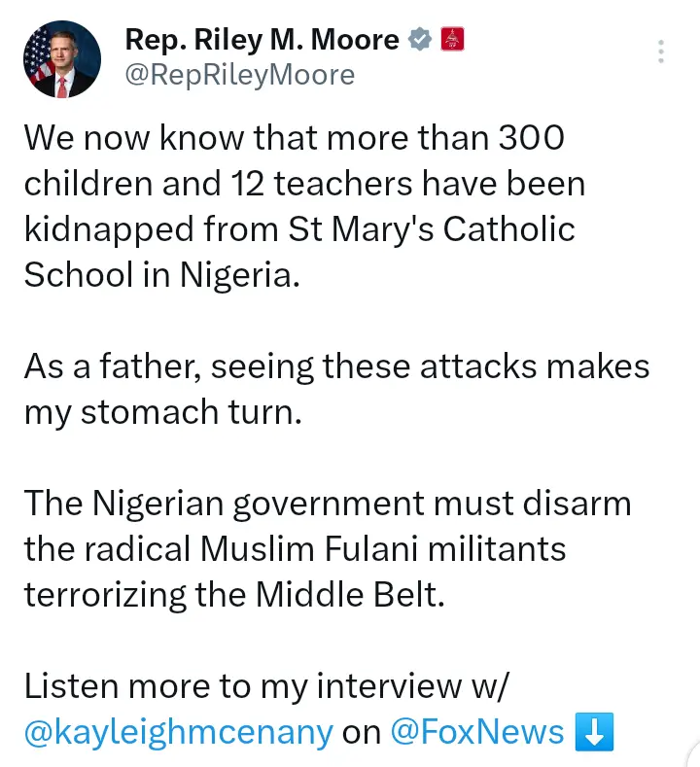Open the Rep. Riley M. Moore display name
Screen dimensions: 700x767
click(x=262, y=40)
